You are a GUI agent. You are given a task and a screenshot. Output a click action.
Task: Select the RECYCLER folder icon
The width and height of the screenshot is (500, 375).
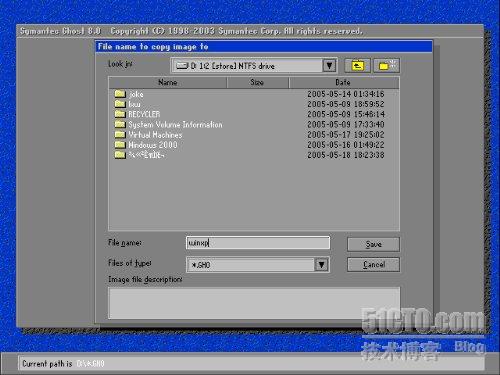[120, 114]
